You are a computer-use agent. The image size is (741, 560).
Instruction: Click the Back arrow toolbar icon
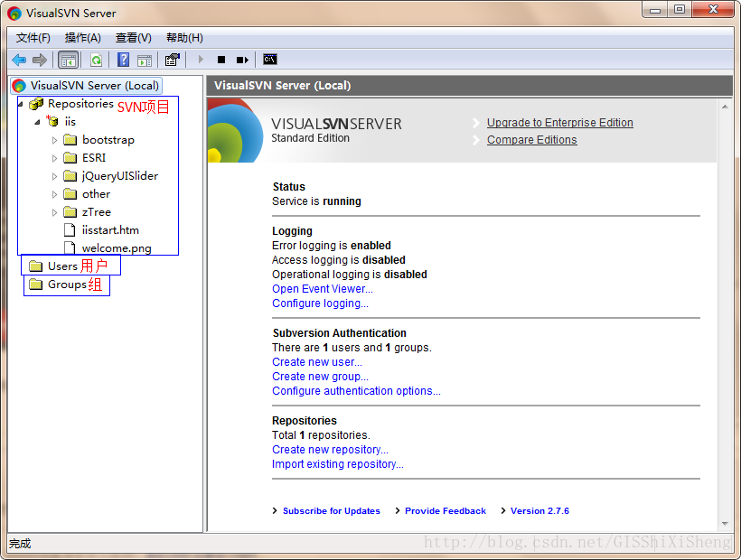pyautogui.click(x=19, y=60)
